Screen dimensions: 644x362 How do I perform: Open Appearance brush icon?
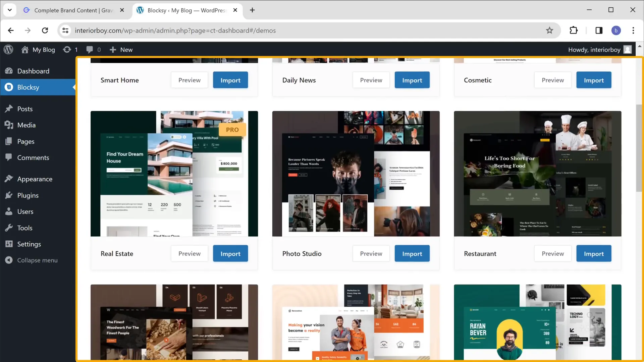(9, 179)
